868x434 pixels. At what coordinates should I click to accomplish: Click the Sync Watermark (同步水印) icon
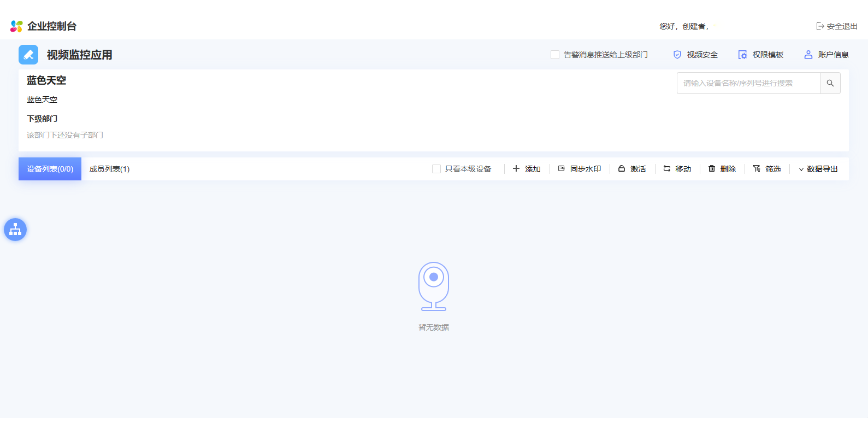pos(562,169)
